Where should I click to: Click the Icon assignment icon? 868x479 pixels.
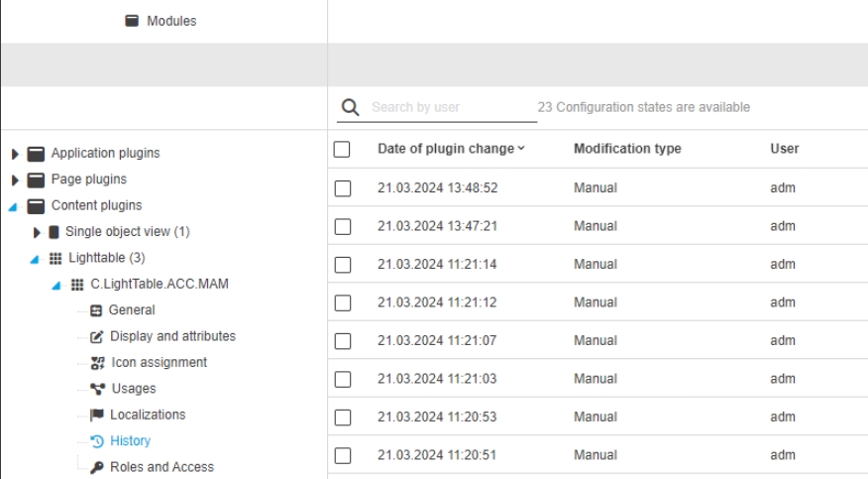click(98, 363)
